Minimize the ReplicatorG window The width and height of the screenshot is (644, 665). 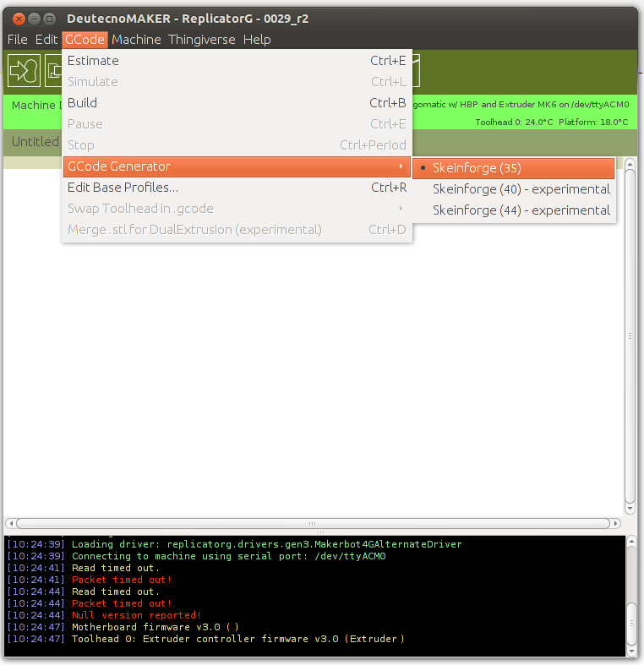click(x=33, y=19)
